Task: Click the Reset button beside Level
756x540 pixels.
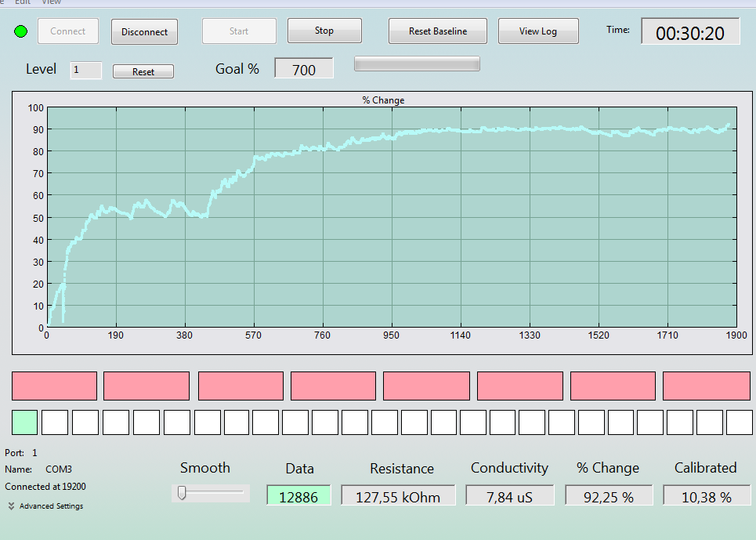Action: pos(143,71)
